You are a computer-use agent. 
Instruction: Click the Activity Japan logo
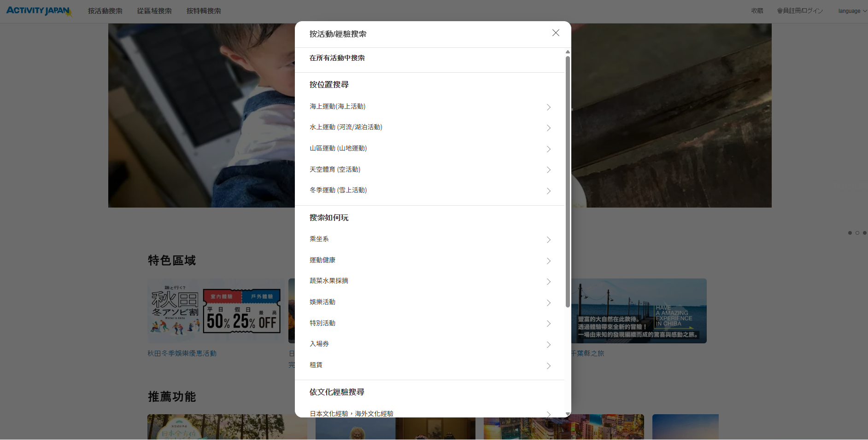coord(39,11)
